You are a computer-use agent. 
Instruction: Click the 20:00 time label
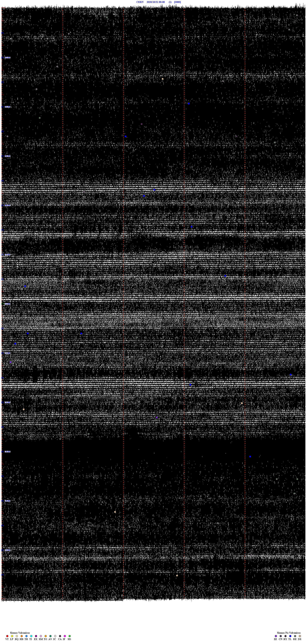[8, 501]
